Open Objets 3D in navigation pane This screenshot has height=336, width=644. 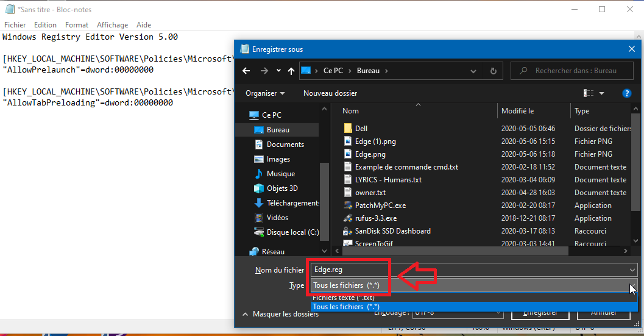[x=282, y=188]
